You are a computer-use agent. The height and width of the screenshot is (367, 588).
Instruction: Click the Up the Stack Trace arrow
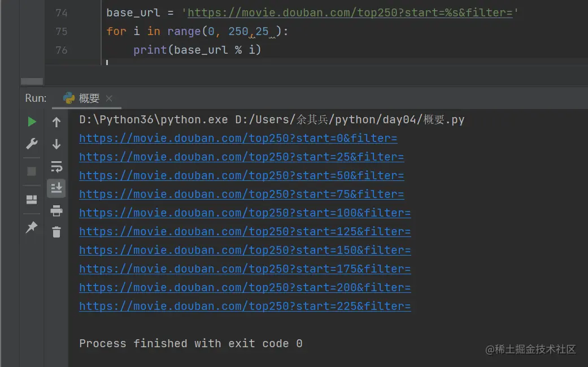(56, 122)
